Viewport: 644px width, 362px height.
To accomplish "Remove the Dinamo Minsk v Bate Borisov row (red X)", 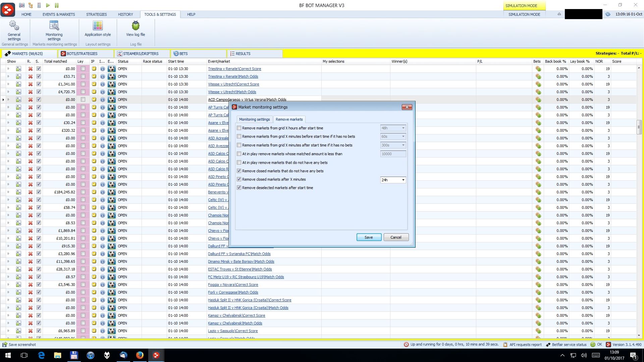I will [31, 261].
